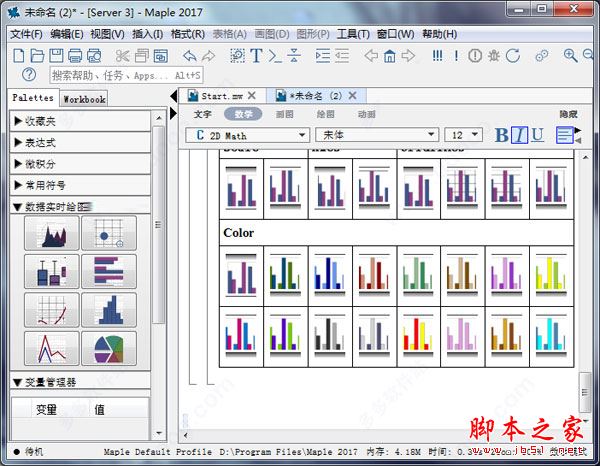Execute selection with single exclamation icon
This screenshot has width=600, height=466.
456,56
